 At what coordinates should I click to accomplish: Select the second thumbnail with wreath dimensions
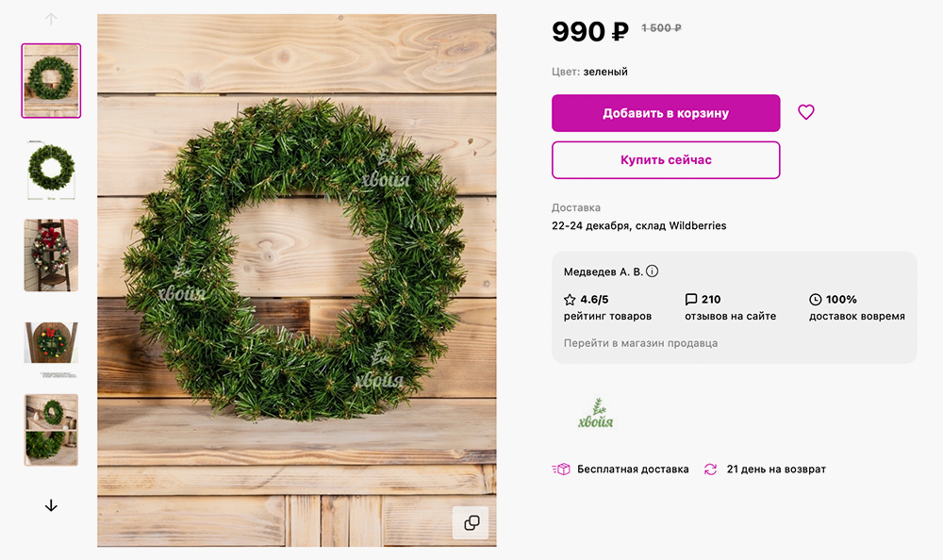[51, 168]
